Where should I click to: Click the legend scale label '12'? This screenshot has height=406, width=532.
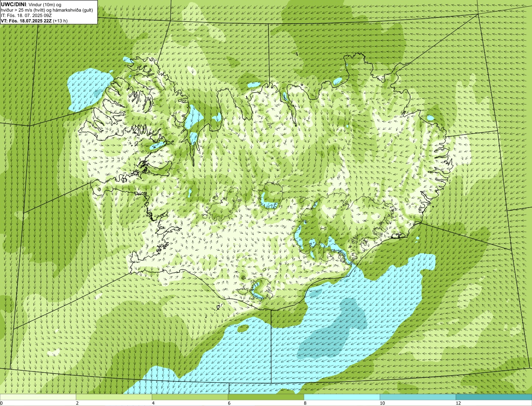click(458, 403)
